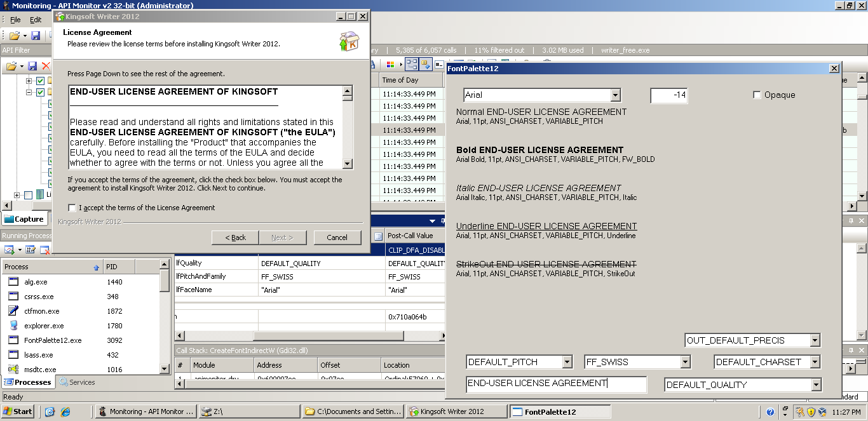
Task: Click the colored squares icon in summary toolbar
Action: pyautogui.click(x=390, y=64)
